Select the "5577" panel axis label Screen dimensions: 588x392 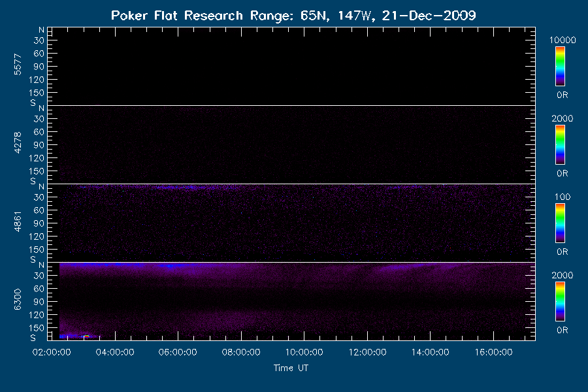(x=18, y=65)
